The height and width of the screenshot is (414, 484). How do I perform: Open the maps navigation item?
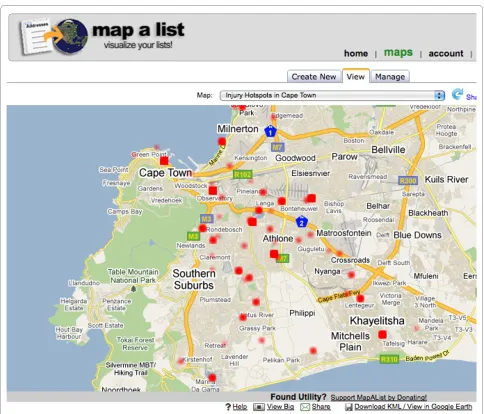click(398, 52)
